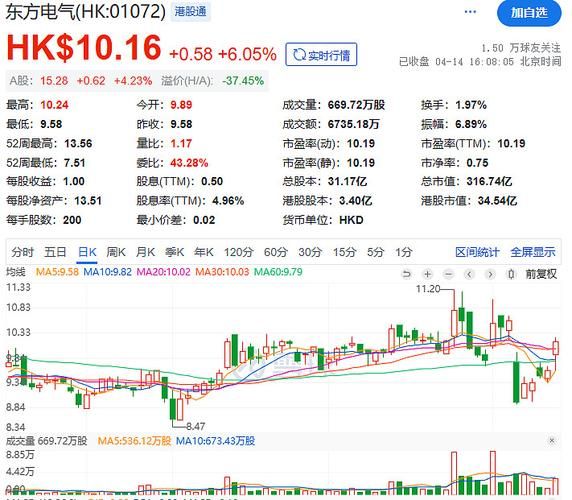Click the 全屏显示 fullscreen link
This screenshot has height=500, width=572.
coord(533,252)
